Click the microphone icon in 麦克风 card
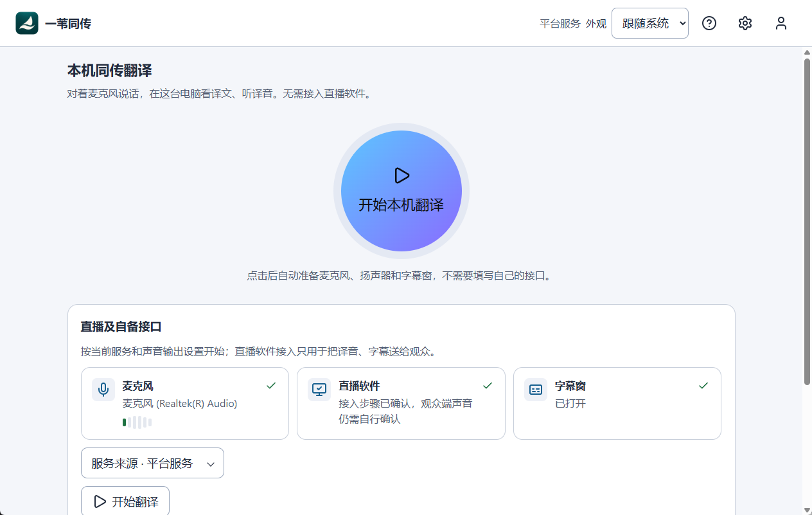Screen dimensions: 812x515 pos(103,390)
